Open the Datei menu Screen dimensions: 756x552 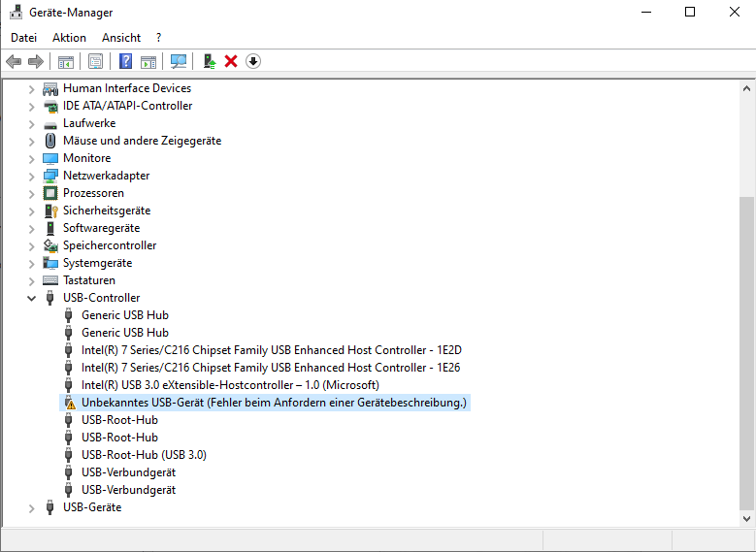coord(23,38)
